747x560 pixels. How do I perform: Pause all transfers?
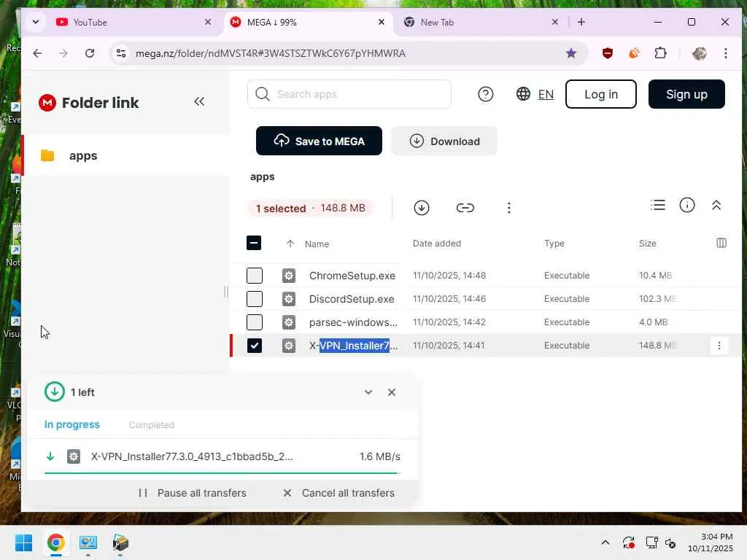click(x=193, y=493)
